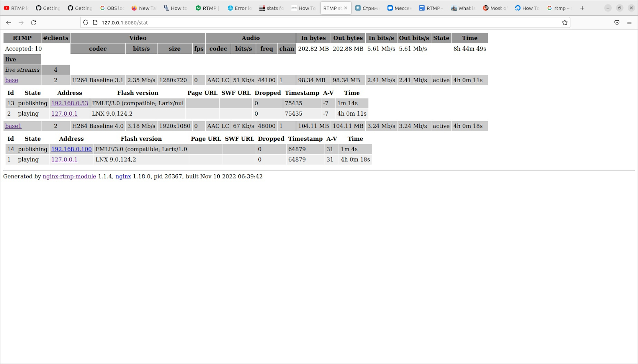Open the 'base' stream link
The image size is (638, 364).
(x=12, y=80)
